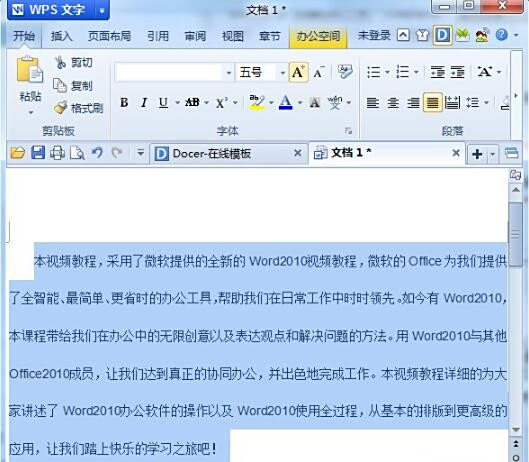Select the Cut (剪切) tool
Screen dimensions: 529x462
pyautogui.click(x=74, y=63)
